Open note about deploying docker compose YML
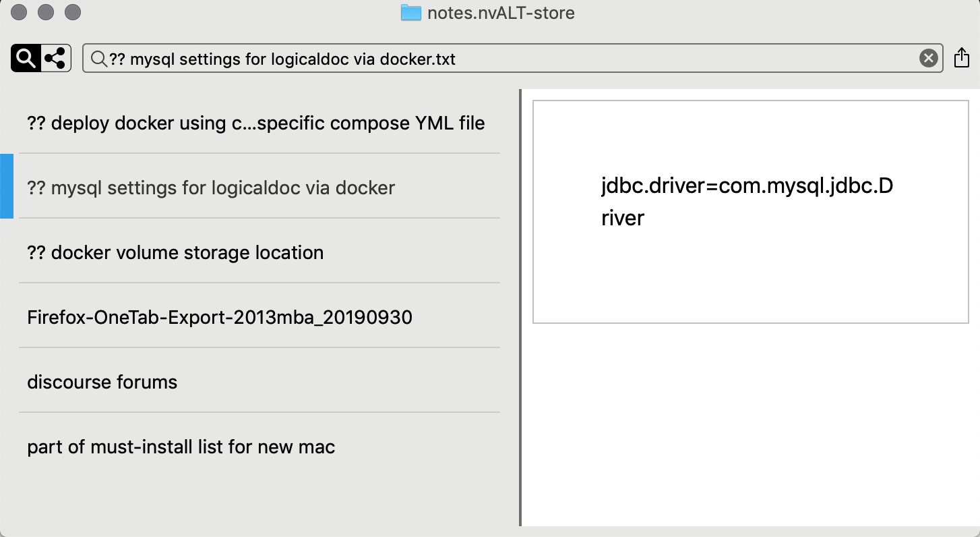 click(x=256, y=123)
